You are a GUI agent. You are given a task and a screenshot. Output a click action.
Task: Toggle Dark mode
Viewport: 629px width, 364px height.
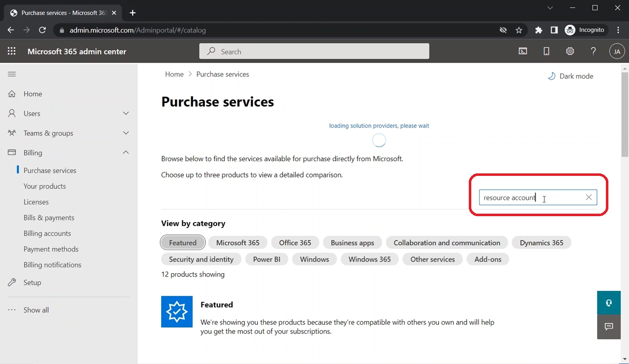click(571, 76)
